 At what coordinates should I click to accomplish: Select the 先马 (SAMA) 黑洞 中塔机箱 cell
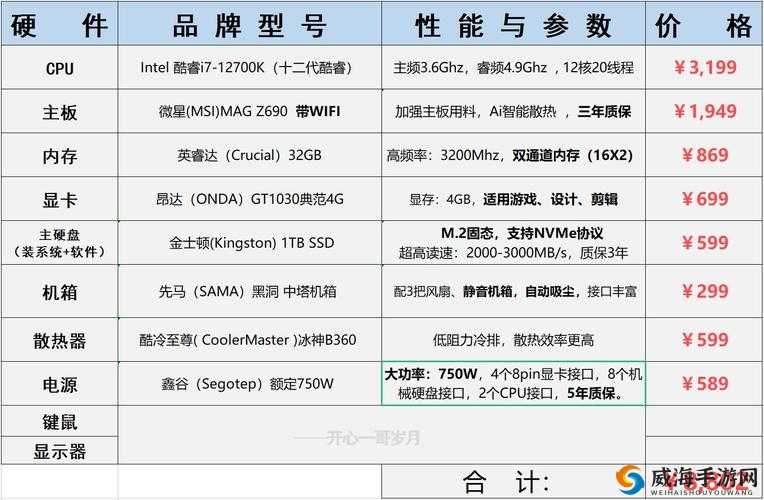click(x=249, y=291)
